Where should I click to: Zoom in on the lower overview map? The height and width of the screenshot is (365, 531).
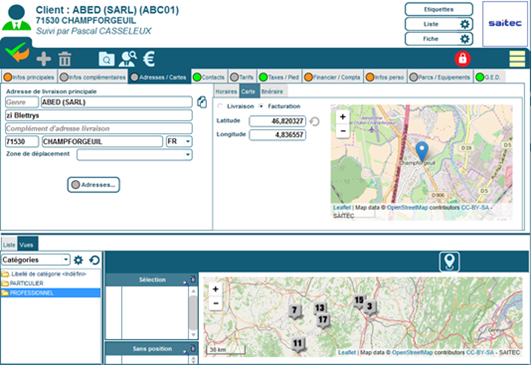point(215,289)
